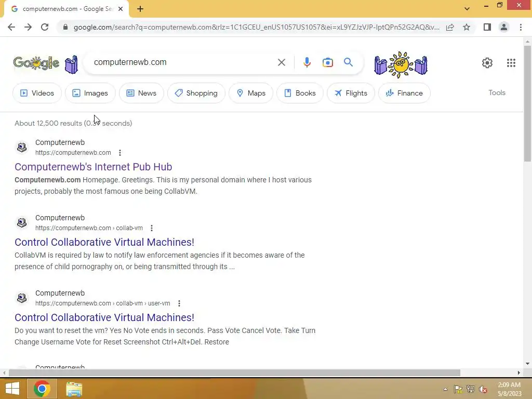Open Google apps grid
This screenshot has height=399, width=532.
pyautogui.click(x=511, y=63)
